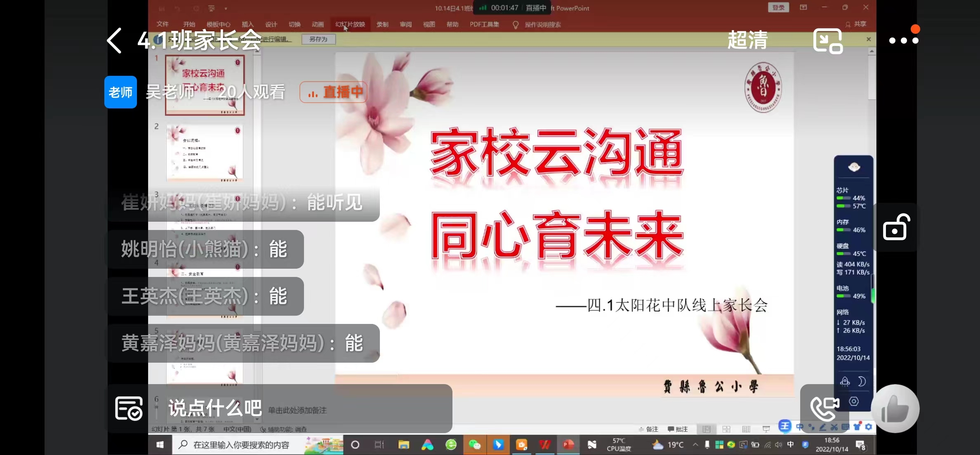Start slideshow from the status bar projector icon
This screenshot has width=980, height=455.
coord(766,429)
